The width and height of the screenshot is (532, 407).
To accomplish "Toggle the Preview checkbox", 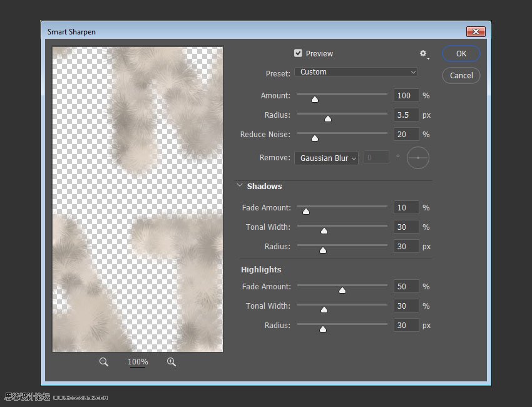I will coord(298,53).
